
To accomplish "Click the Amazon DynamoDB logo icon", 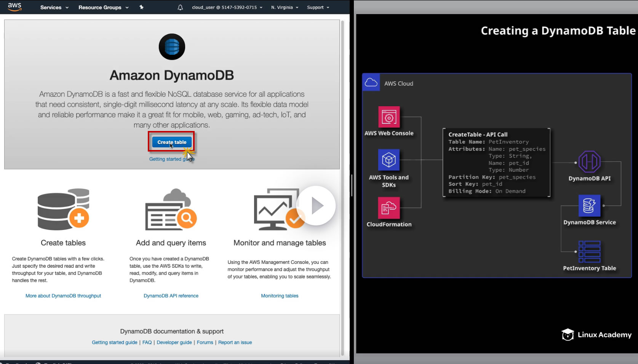I will tap(172, 47).
